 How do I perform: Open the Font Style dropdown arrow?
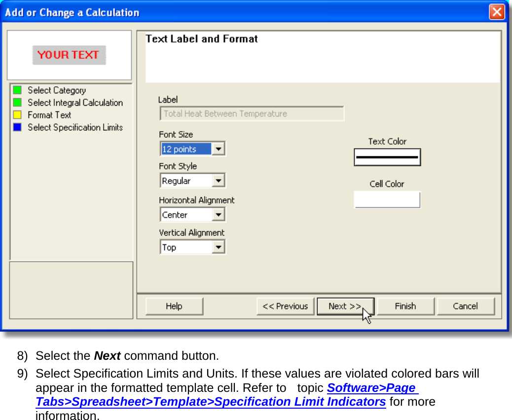point(219,180)
